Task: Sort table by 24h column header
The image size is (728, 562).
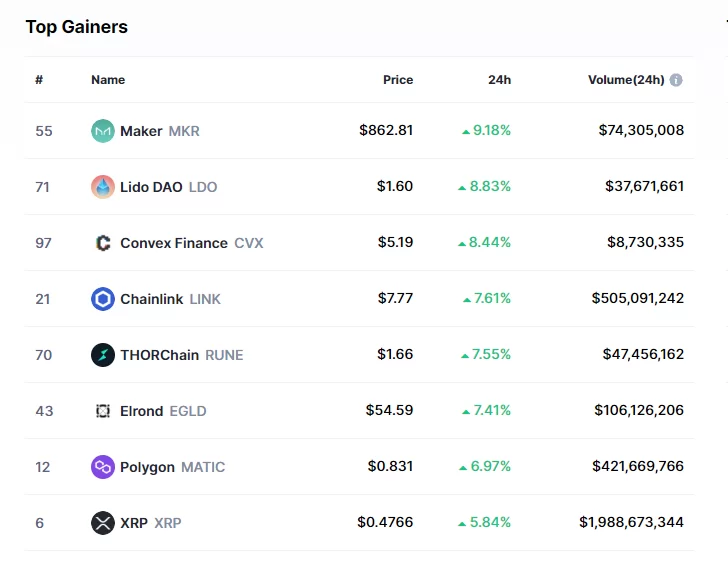Action: tap(499, 80)
